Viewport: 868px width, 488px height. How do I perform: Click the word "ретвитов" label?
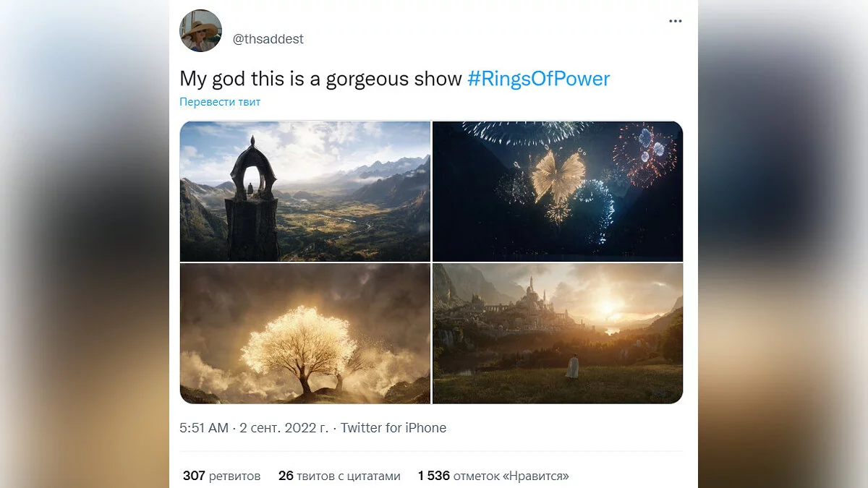tap(234, 476)
